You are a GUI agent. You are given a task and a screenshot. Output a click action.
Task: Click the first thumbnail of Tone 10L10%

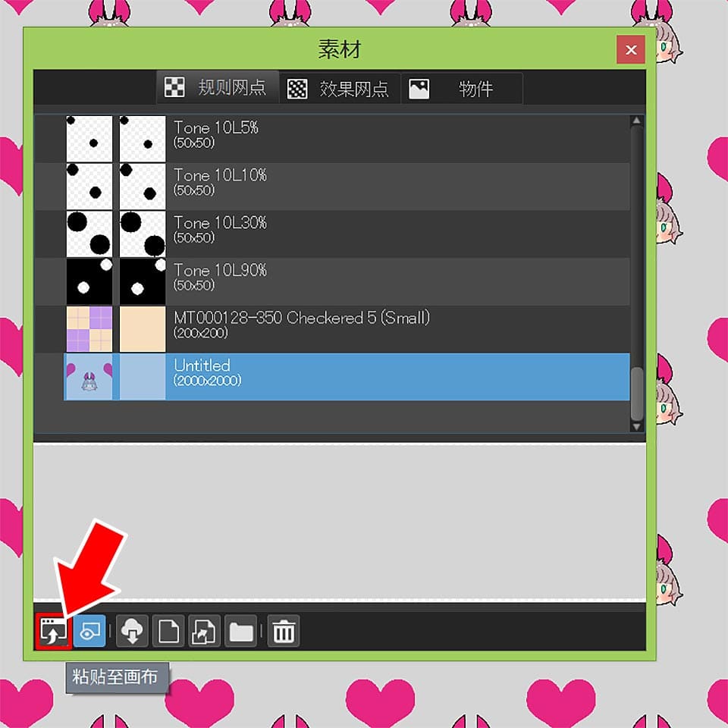click(x=89, y=187)
